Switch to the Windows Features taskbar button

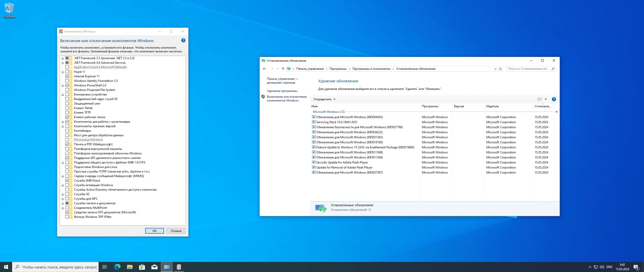(179, 267)
